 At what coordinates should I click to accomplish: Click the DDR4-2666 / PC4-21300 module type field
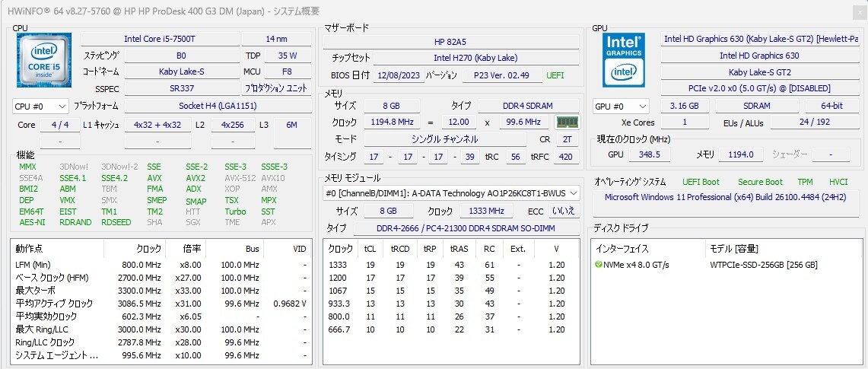point(466,228)
